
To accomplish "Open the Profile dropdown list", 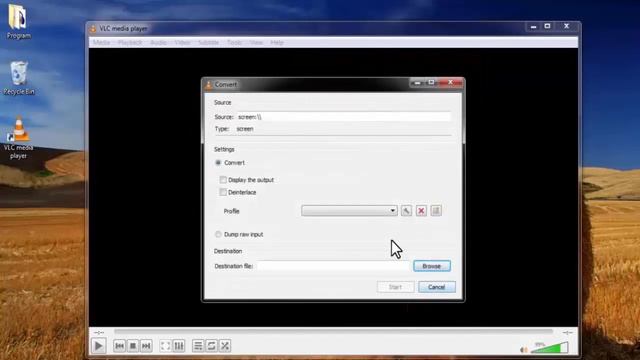I will point(349,211).
